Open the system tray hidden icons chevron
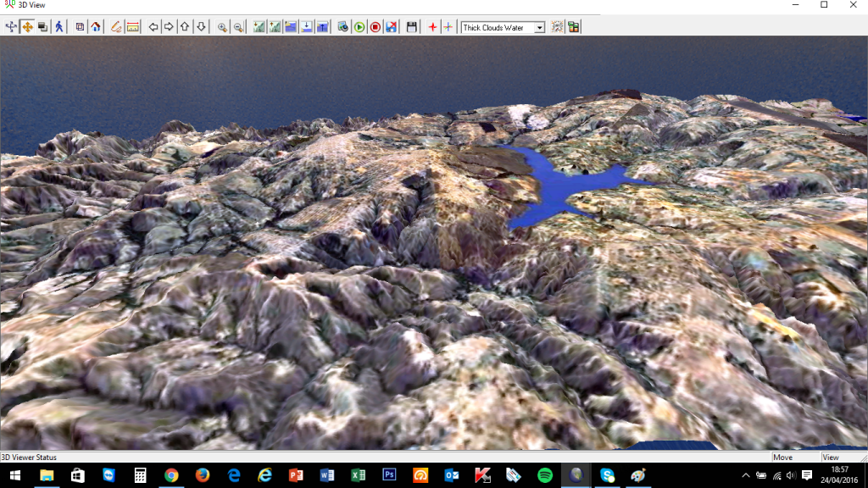 pos(746,475)
